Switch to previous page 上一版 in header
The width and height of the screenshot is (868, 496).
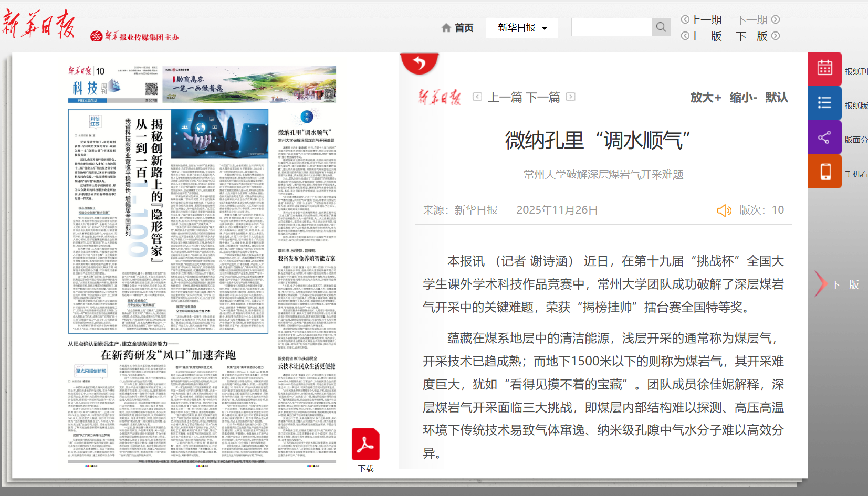pos(702,36)
